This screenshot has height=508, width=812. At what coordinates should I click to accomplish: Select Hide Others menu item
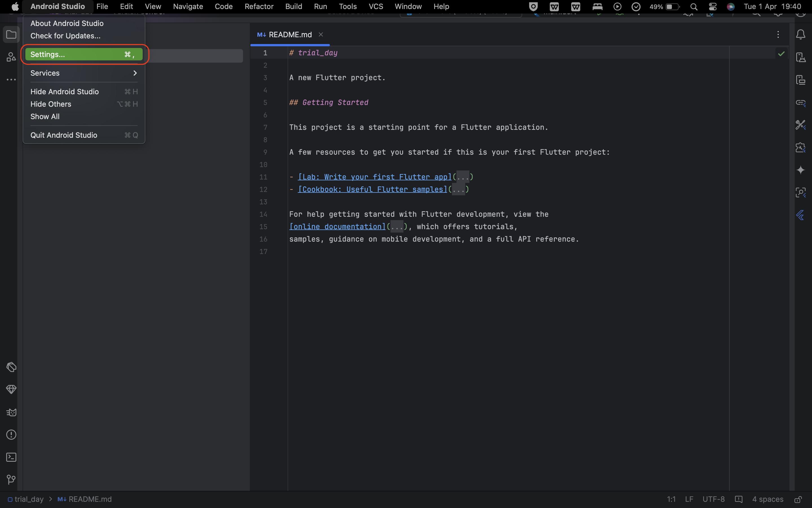click(84, 104)
